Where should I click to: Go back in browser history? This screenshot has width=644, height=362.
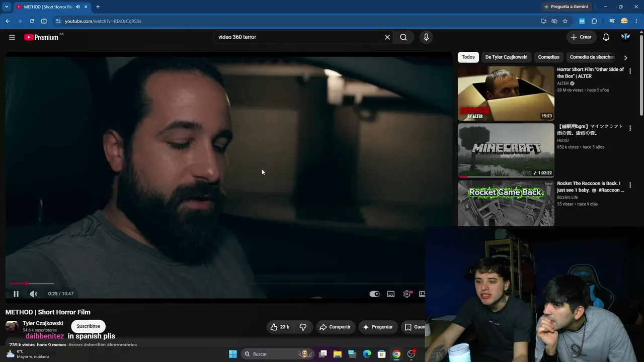point(8,21)
